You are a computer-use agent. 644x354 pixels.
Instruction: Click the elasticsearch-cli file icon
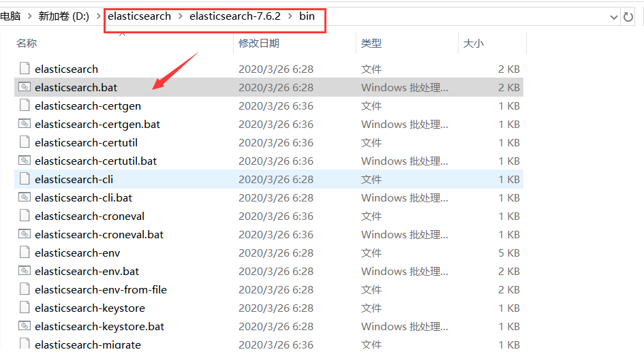pyautogui.click(x=25, y=179)
